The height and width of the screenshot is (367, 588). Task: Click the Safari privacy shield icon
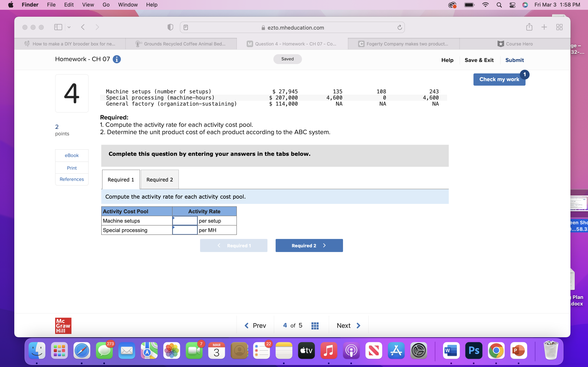pos(170,27)
